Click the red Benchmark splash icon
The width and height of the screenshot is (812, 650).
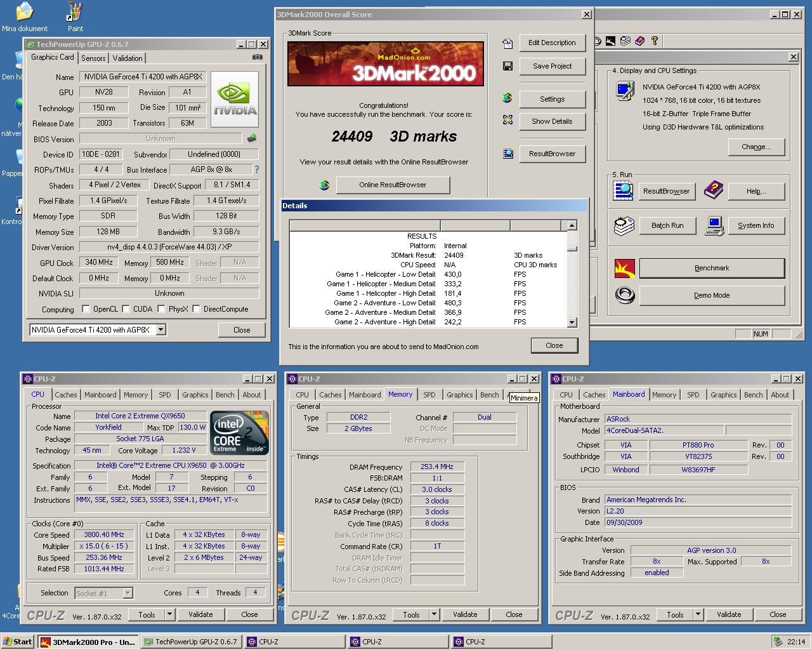point(625,268)
